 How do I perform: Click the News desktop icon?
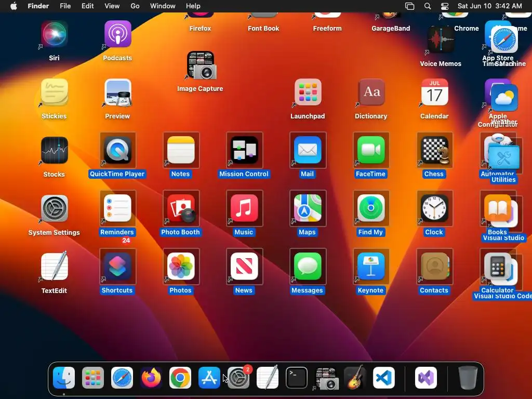point(244,267)
